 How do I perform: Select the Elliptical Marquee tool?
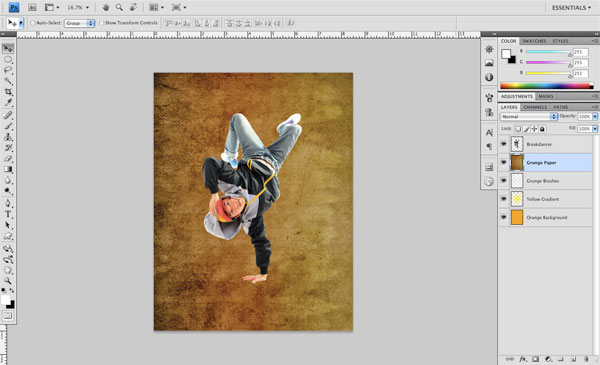tap(8, 60)
